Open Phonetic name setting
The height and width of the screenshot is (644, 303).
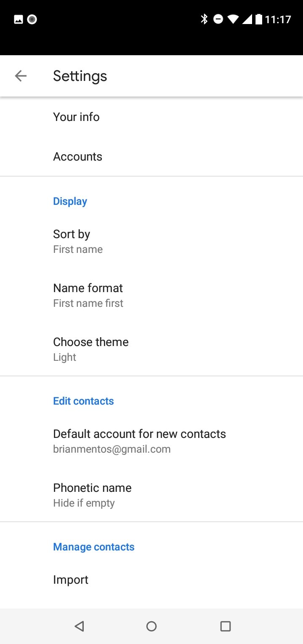pos(151,495)
